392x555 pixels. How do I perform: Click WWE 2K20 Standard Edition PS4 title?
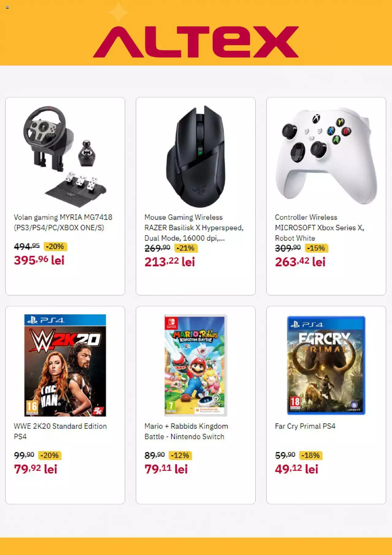coord(60,431)
